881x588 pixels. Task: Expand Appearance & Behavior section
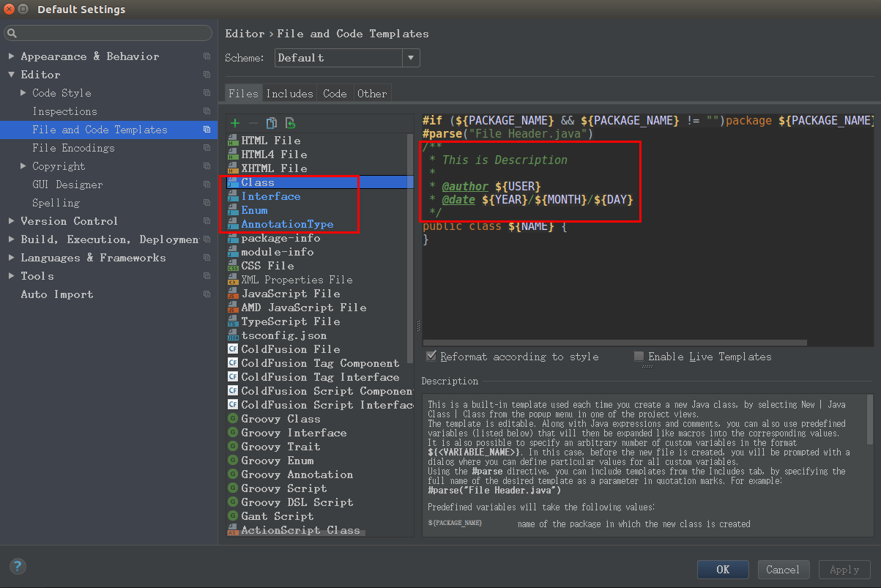(11, 56)
